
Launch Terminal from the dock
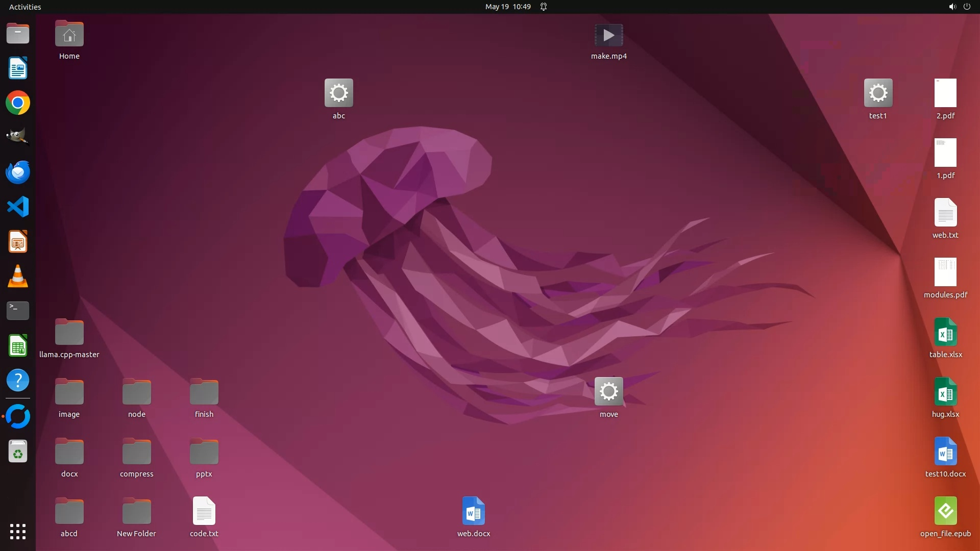tap(18, 311)
